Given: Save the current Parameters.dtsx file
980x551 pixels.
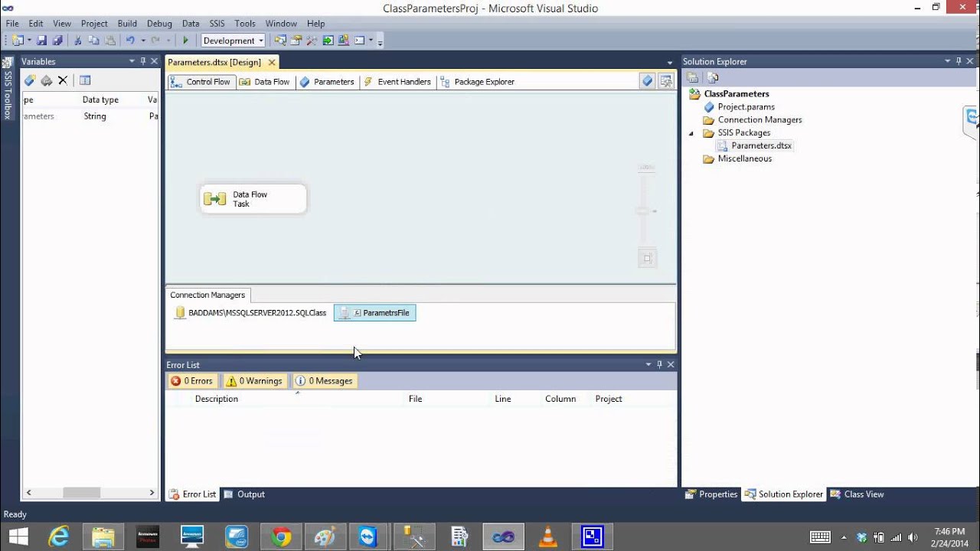Looking at the screenshot, I should (x=42, y=41).
